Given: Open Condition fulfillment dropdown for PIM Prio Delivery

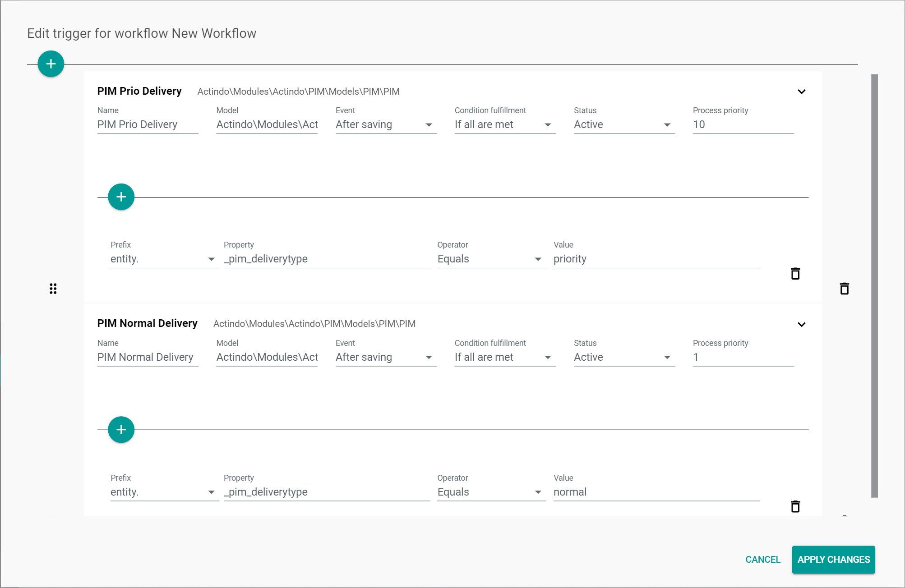Looking at the screenshot, I should pos(505,124).
